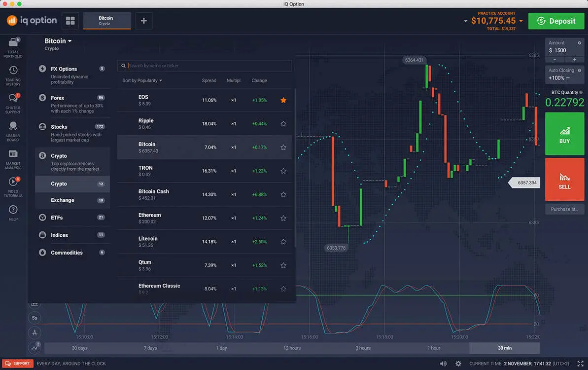
Task: Click the green BUY button
Action: pos(564,134)
